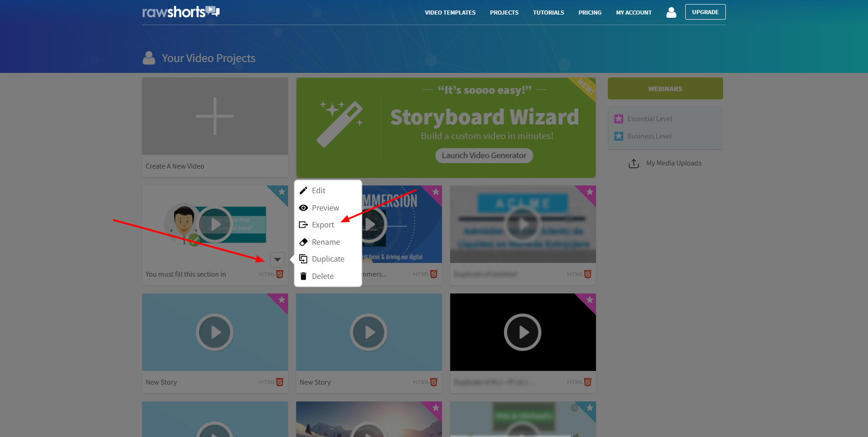Click HTML5 badge on 'You must fill' project
This screenshot has width=868, height=437.
272,274
